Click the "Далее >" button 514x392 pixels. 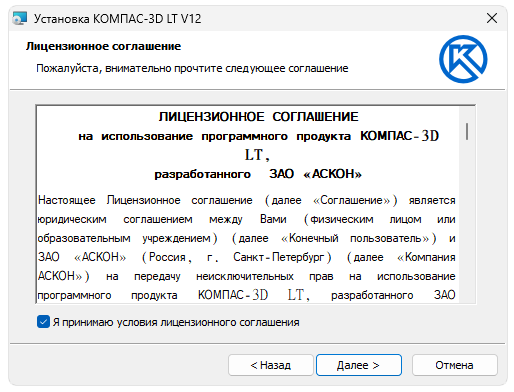tap(359, 365)
